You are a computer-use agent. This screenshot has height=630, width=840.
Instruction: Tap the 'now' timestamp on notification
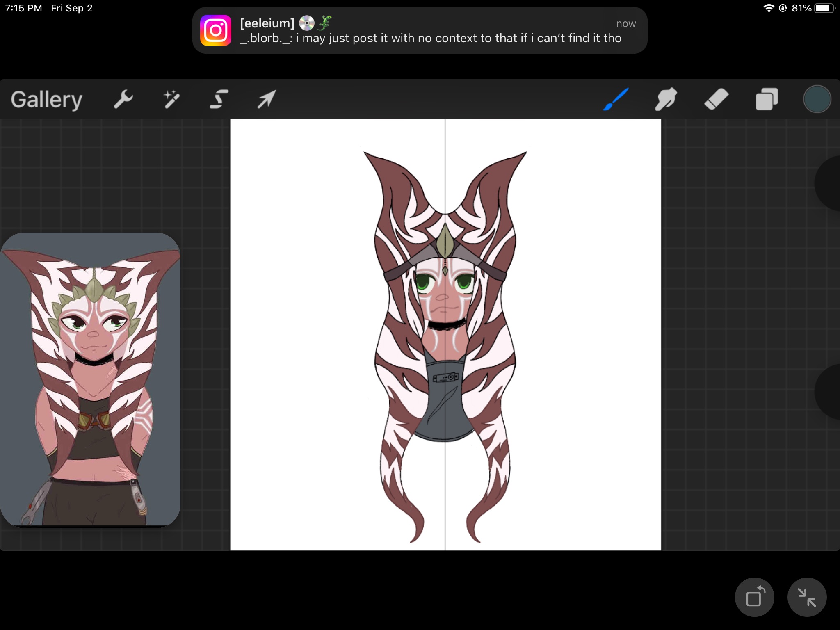625,24
